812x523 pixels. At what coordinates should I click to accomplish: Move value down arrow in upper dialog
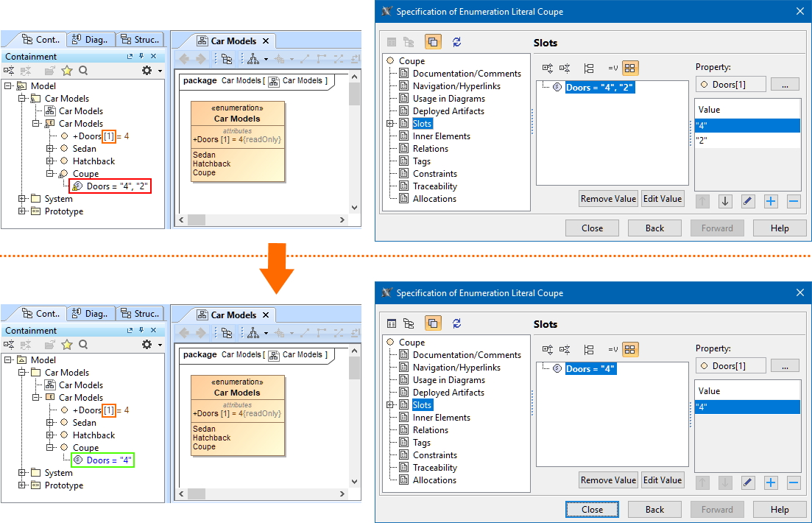pyautogui.click(x=725, y=201)
